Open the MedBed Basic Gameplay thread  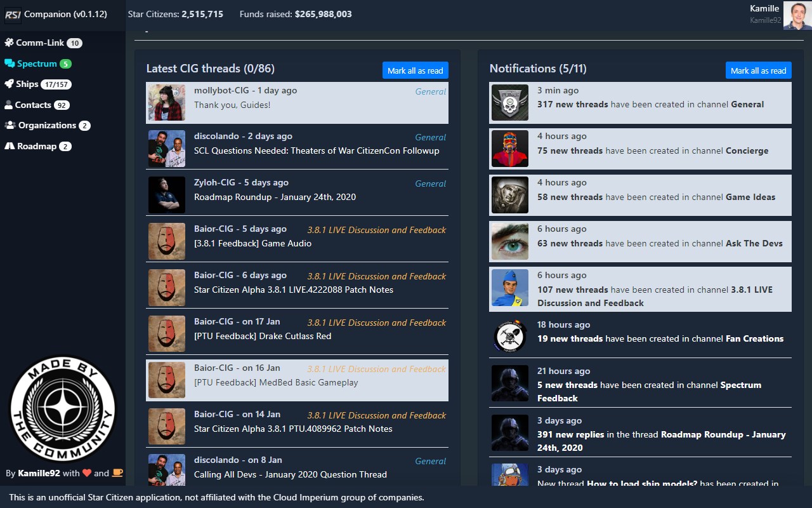coord(276,383)
